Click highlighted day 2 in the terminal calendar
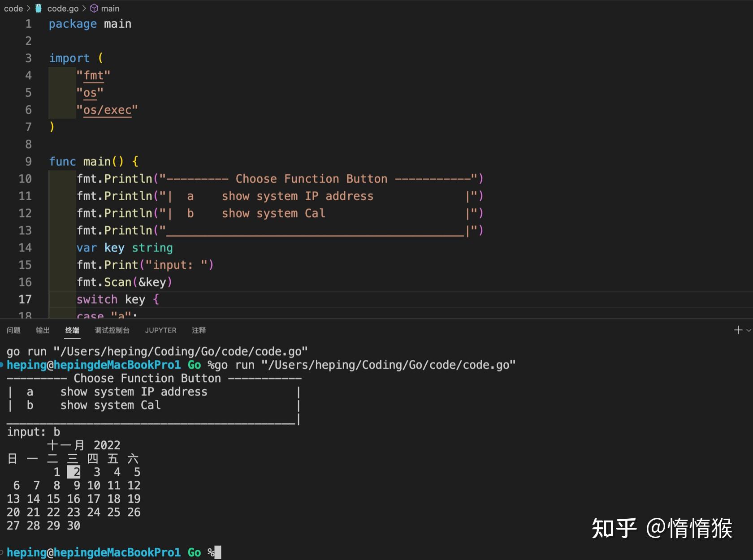This screenshot has height=560, width=753. tap(74, 472)
